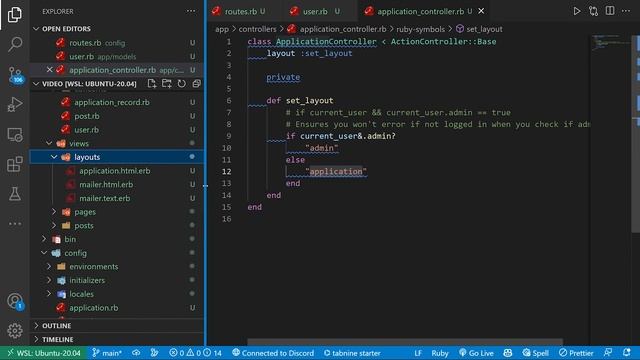Refresh the file explorer
Viewport: 640px width, 360px height.
pos(182,83)
